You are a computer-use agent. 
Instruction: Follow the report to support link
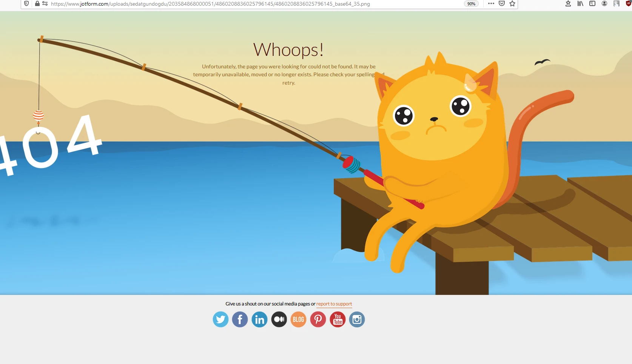334,304
